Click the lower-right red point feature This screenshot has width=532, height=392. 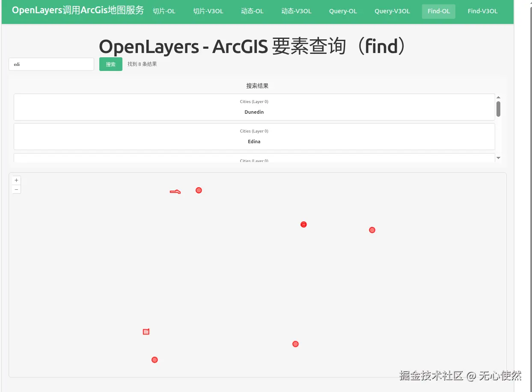tap(295, 344)
